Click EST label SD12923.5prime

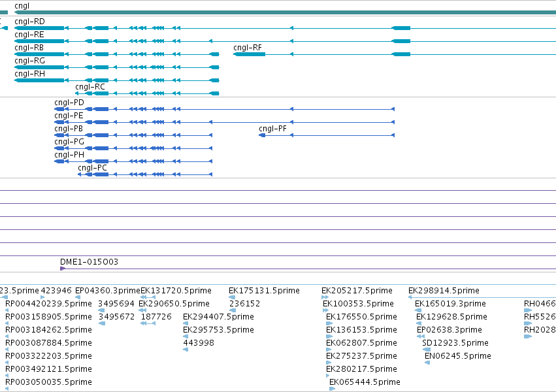tap(455, 344)
